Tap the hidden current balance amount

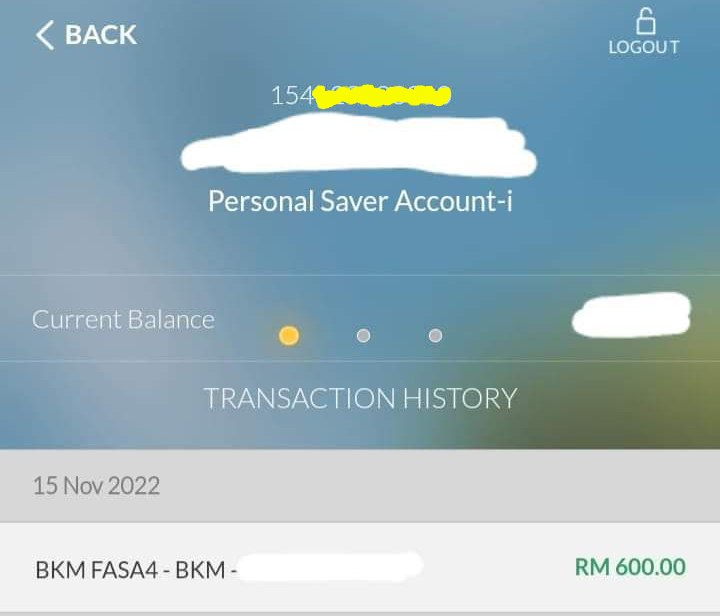[x=631, y=315]
